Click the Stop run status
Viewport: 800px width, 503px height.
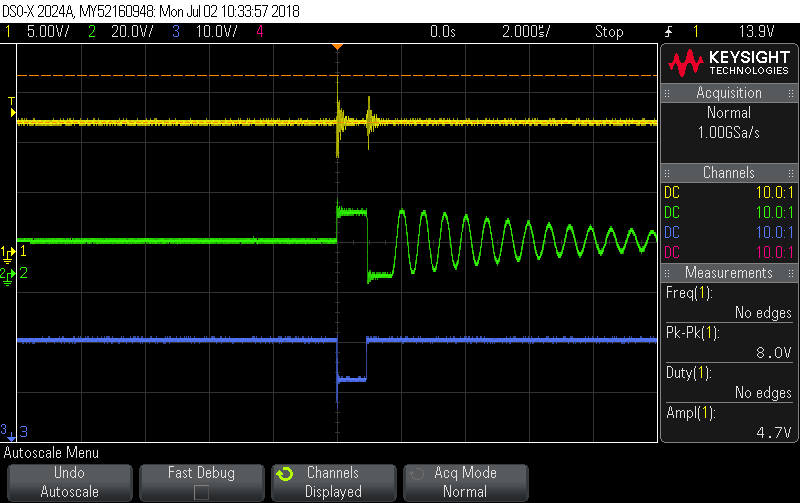tap(609, 32)
